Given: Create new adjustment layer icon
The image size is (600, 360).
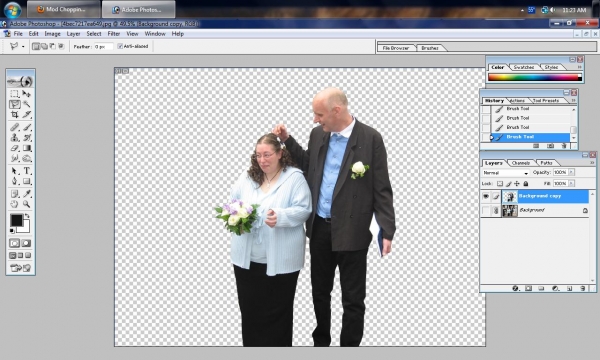Looking at the screenshot, I should [x=555, y=288].
